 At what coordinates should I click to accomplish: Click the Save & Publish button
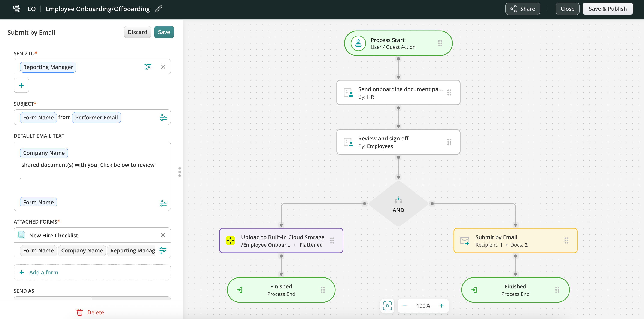608,9
